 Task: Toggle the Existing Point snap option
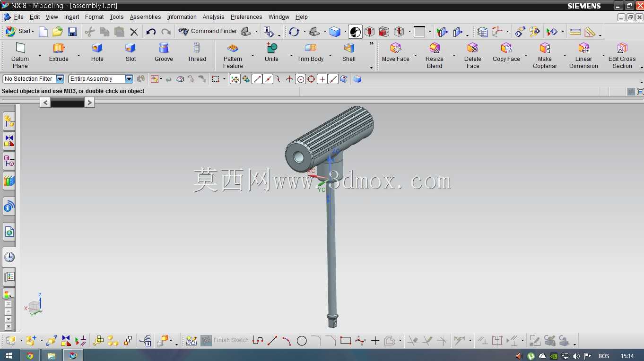pyautogui.click(x=322, y=79)
